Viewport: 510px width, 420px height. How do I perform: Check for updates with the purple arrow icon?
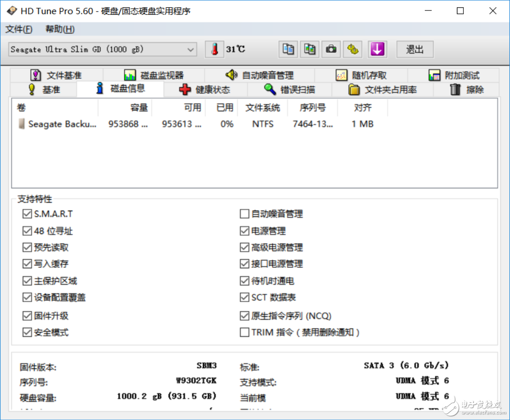click(x=377, y=49)
